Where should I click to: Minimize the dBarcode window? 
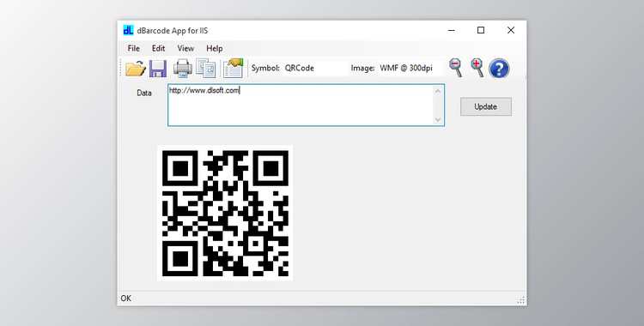click(x=452, y=30)
